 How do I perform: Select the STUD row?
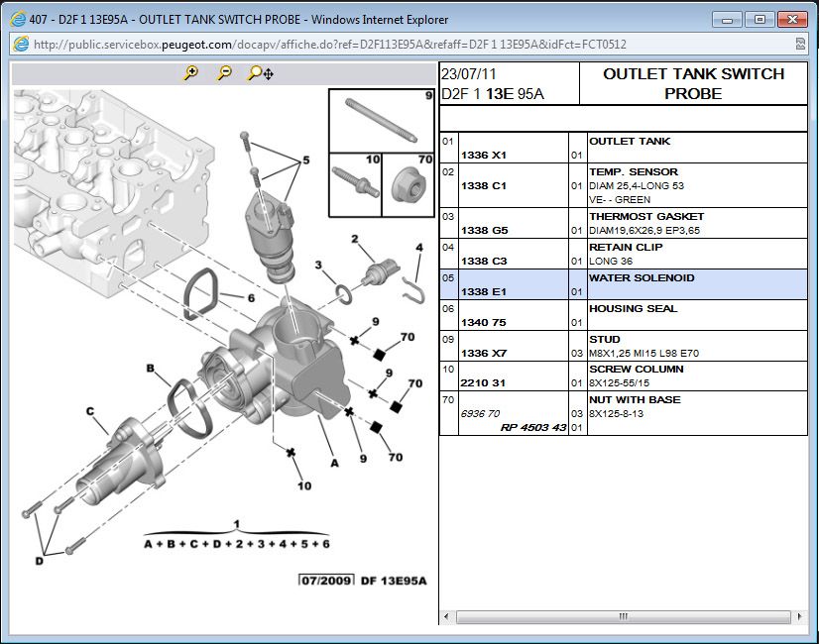click(624, 346)
